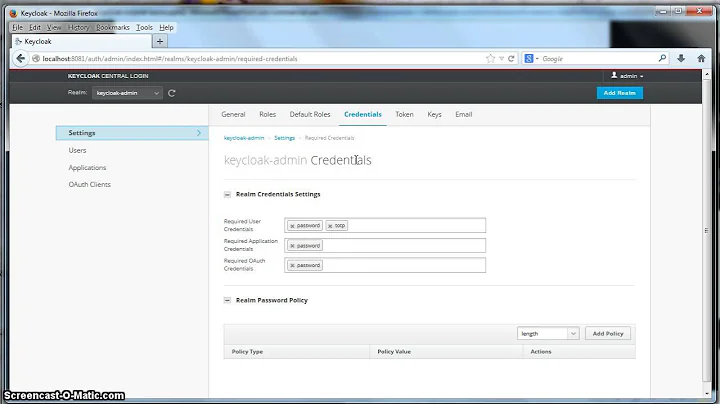Open the Help menu
Image resolution: width=720 pixels, height=404 pixels.
[166, 28]
